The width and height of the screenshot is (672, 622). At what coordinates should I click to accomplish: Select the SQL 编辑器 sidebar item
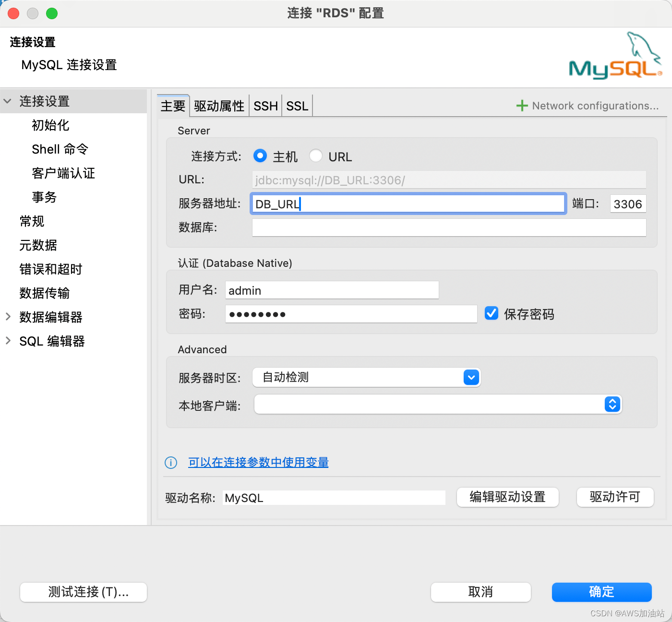[x=52, y=341]
